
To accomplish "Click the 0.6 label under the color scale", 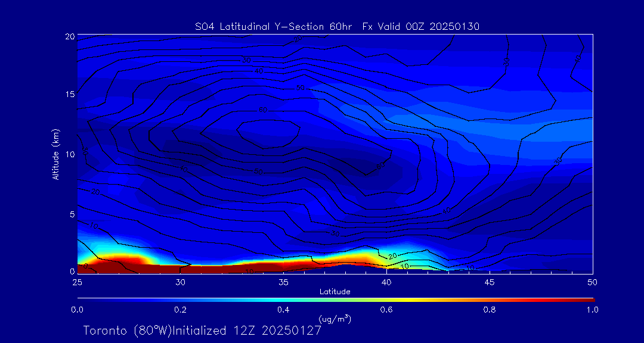I will (x=386, y=310).
